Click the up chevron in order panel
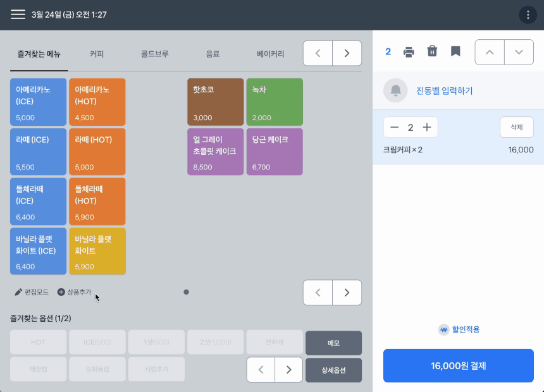544x392 pixels. [x=490, y=51]
